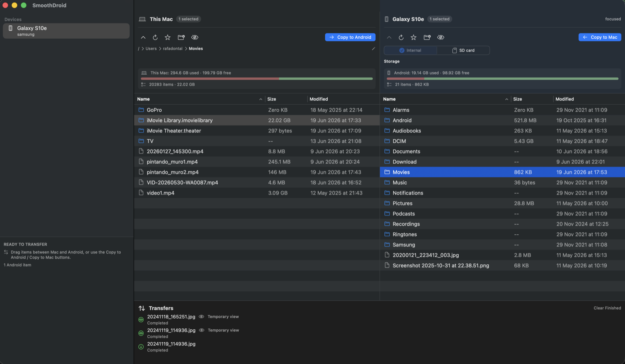Image resolution: width=625 pixels, height=364 pixels.
Task: Select file VID-20260530-WA0087.mp4
Action: pos(257,182)
